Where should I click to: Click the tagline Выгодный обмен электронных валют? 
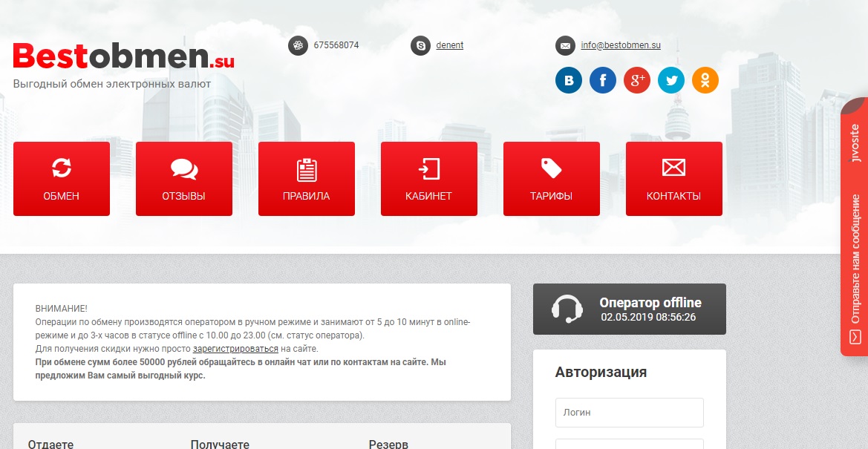click(x=112, y=84)
